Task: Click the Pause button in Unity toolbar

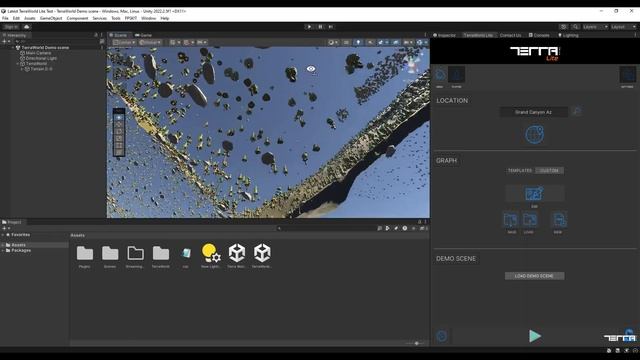Action: coord(320,27)
